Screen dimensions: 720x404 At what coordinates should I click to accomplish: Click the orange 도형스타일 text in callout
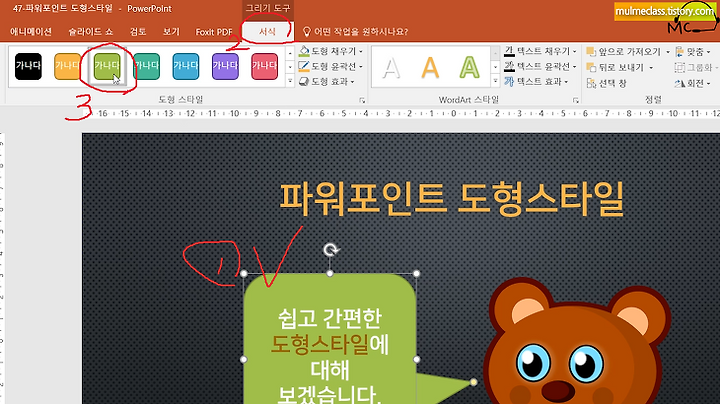[x=320, y=344]
